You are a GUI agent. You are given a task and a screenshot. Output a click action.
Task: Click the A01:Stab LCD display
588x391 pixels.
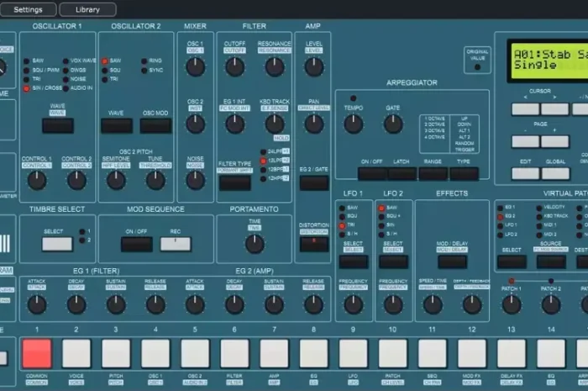(548, 61)
